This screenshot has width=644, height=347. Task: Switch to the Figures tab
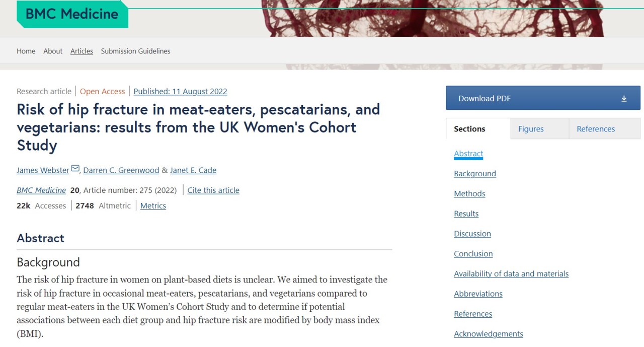point(531,129)
